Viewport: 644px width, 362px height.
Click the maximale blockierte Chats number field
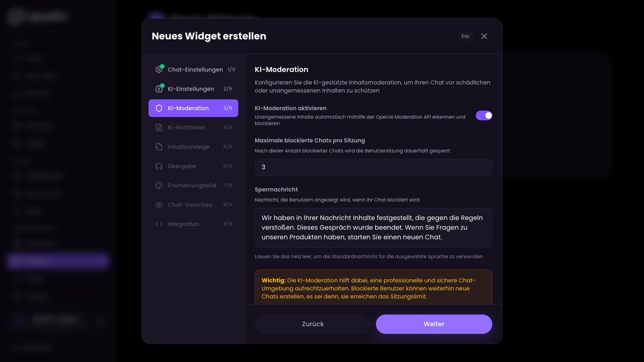373,167
